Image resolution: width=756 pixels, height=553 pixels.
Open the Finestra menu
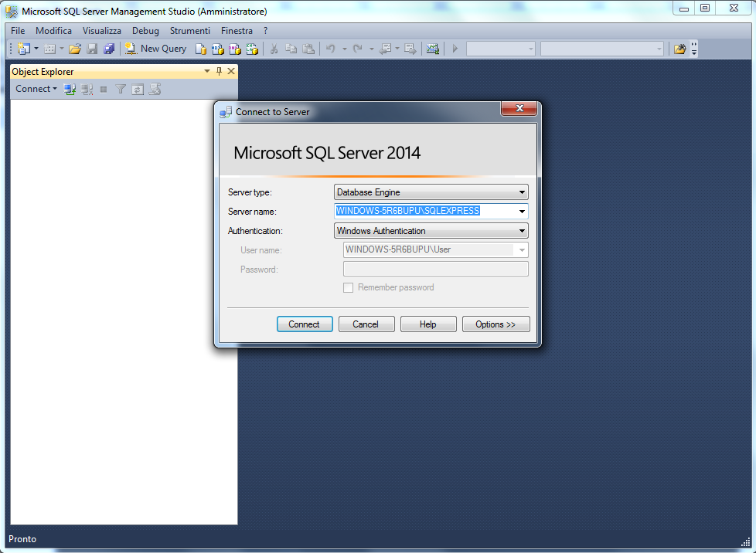pyautogui.click(x=237, y=31)
